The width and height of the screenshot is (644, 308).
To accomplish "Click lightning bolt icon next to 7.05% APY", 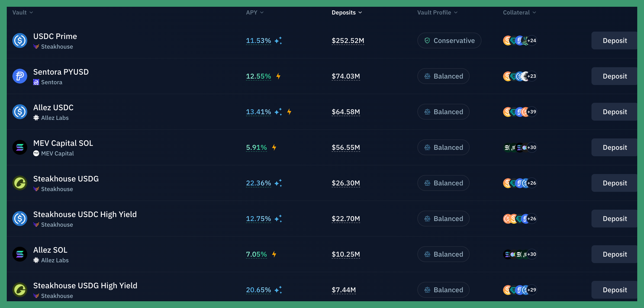I will [274, 254].
